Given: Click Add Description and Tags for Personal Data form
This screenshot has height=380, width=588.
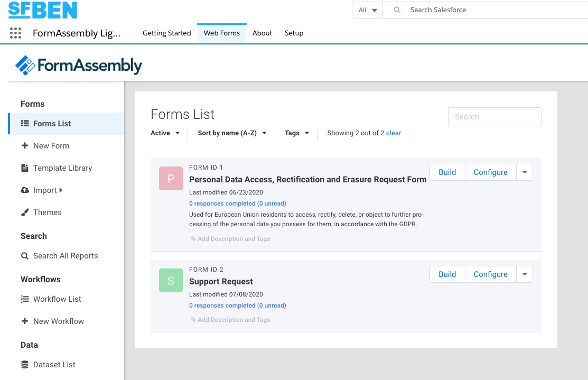Looking at the screenshot, I should click(x=234, y=238).
